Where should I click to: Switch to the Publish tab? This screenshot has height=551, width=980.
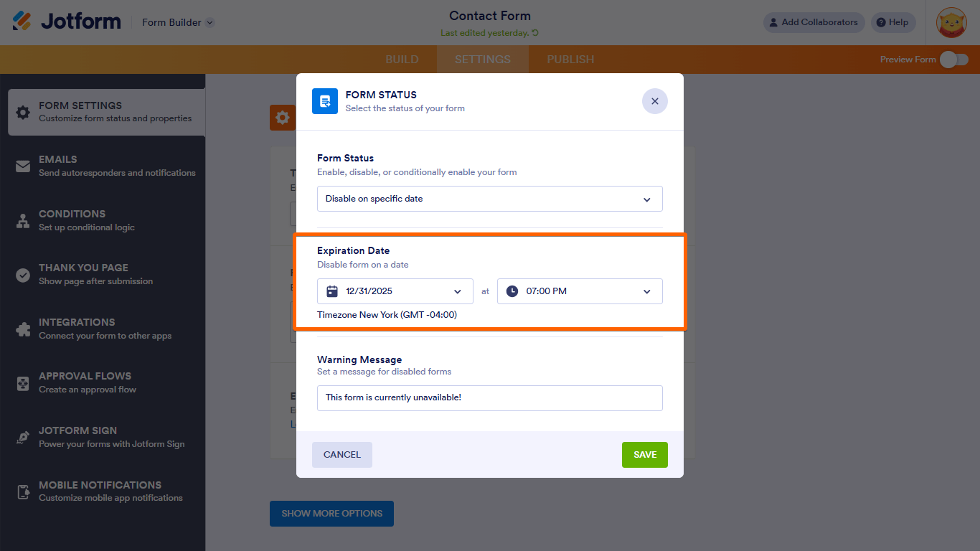click(570, 60)
